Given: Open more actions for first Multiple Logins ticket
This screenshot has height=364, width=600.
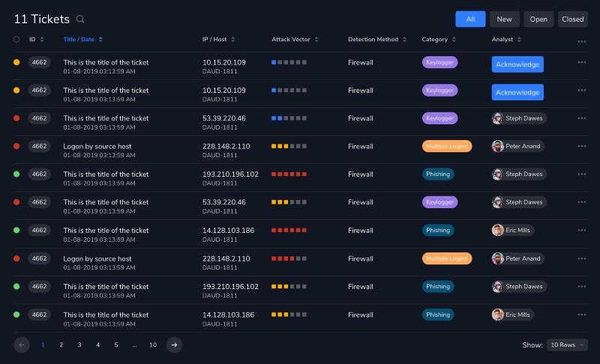Looking at the screenshot, I should [582, 146].
